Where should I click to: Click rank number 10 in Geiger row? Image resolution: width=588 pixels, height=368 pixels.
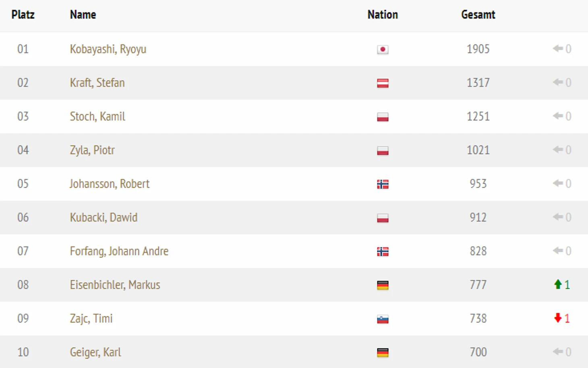click(x=23, y=352)
